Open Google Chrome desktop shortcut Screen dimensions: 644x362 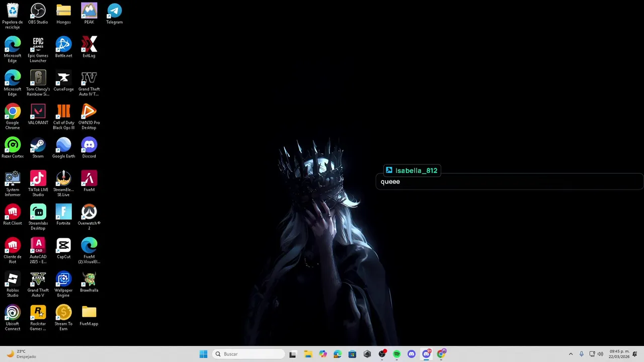tap(13, 117)
